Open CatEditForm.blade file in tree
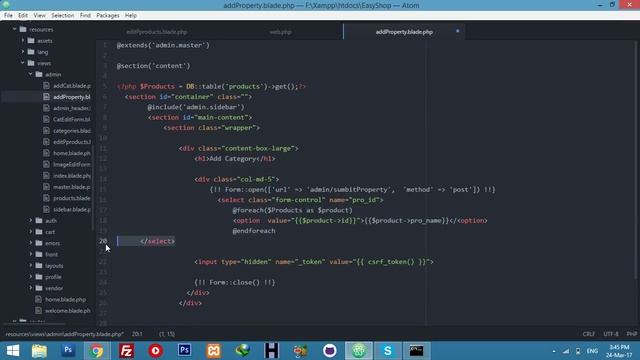Screen dimensions: 640x360 click(72, 119)
